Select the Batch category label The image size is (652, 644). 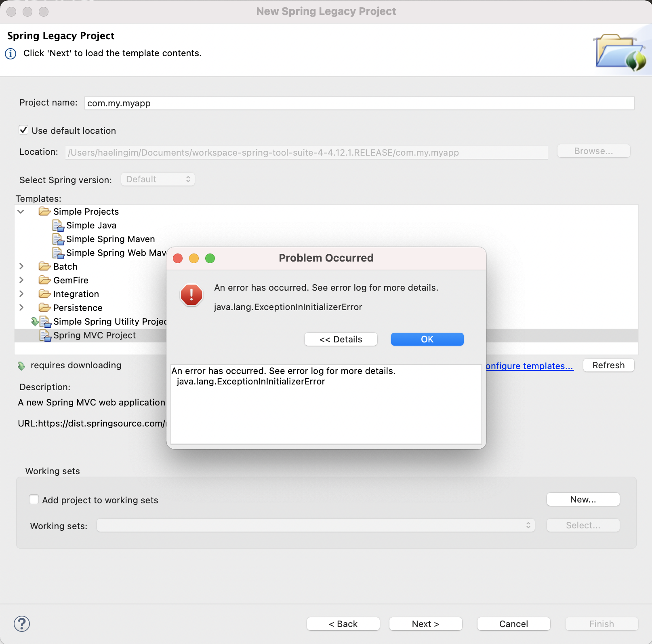[65, 266]
